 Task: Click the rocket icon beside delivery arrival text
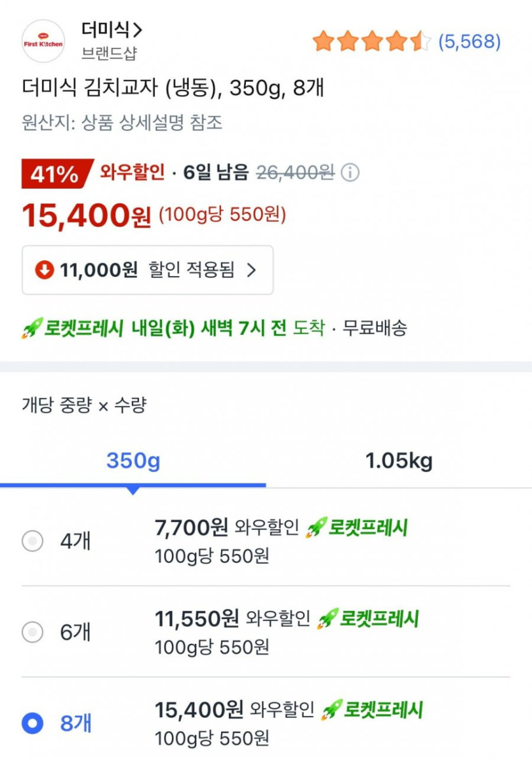tap(31, 328)
